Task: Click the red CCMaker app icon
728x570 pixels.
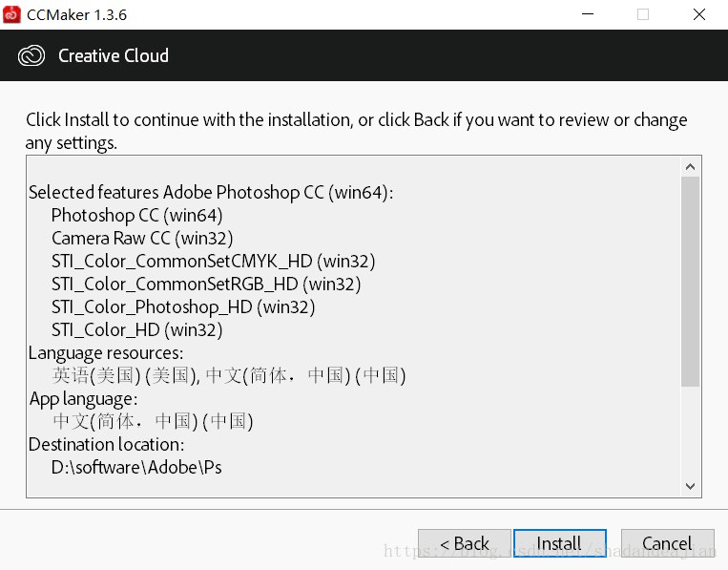Action: 11,14
